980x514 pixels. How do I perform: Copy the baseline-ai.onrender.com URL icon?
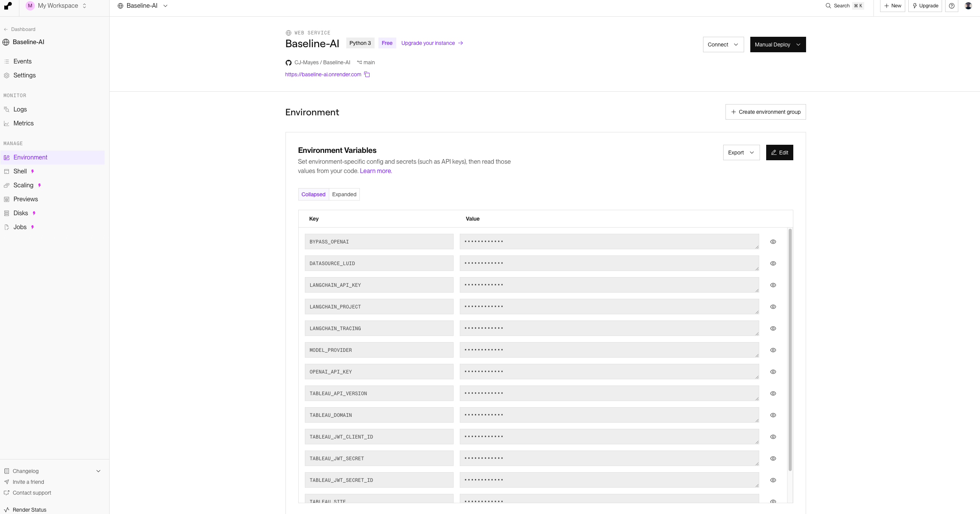tap(367, 74)
